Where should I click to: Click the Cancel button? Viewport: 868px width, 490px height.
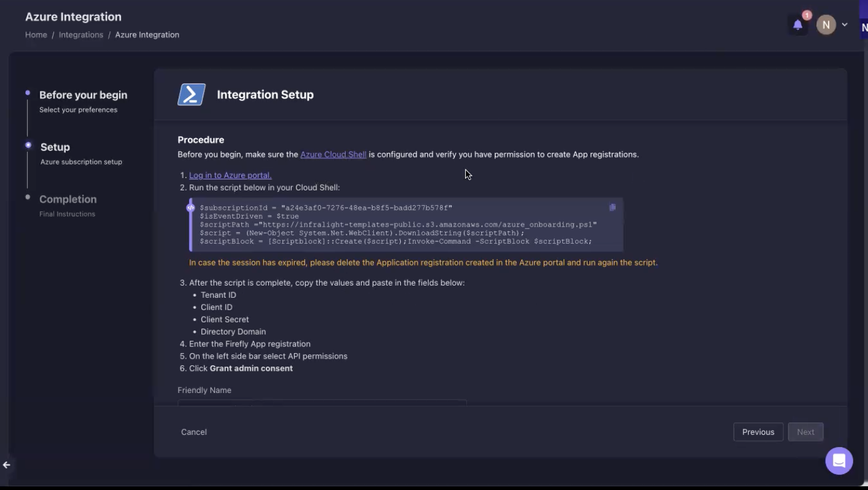(194, 432)
